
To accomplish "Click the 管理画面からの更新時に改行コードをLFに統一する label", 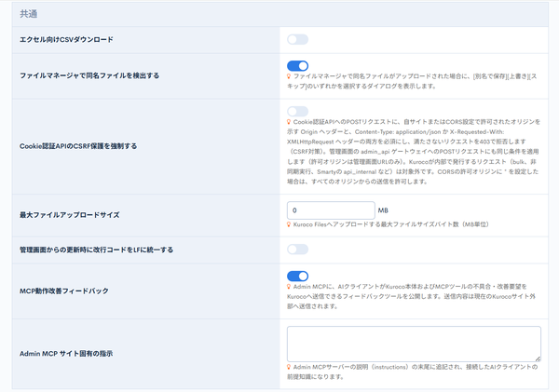I will 96,250.
